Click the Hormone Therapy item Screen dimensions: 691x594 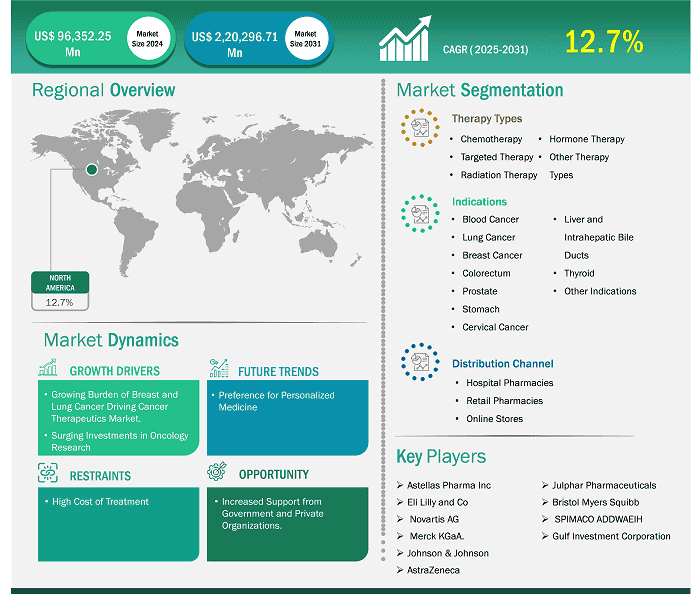pos(587,139)
